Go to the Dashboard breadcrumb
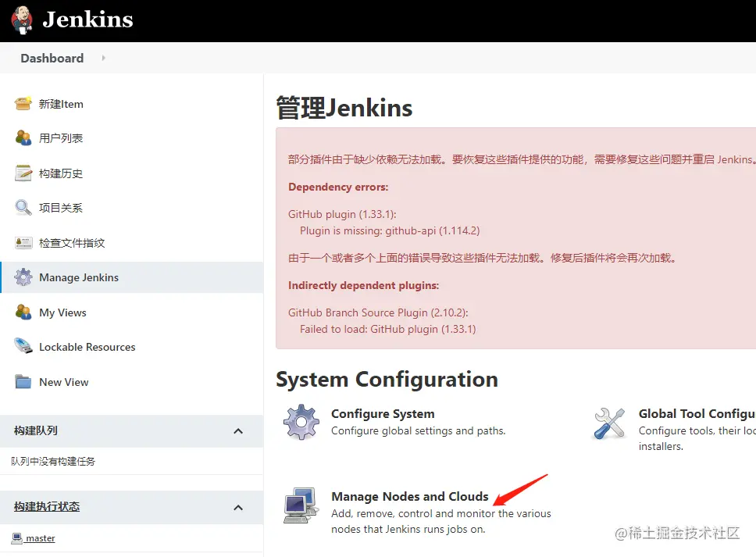Screen dimensions: 756x557 point(52,59)
